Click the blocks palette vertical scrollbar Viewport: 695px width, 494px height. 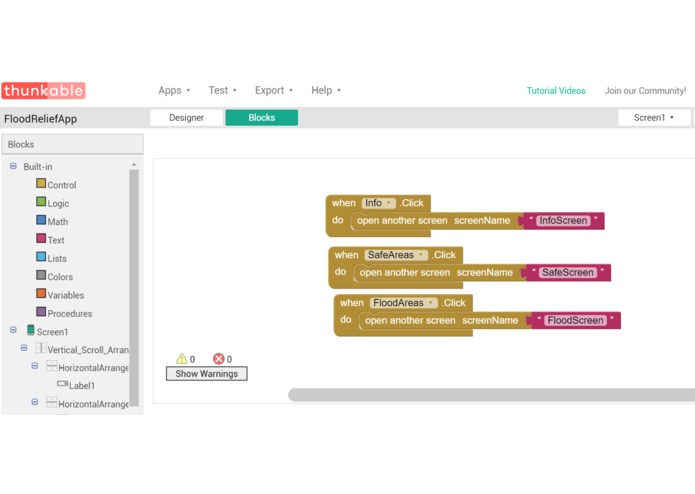134,288
